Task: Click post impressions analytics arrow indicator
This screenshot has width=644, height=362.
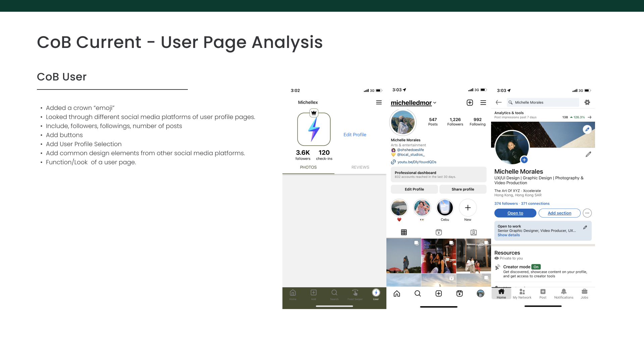Action: click(590, 117)
